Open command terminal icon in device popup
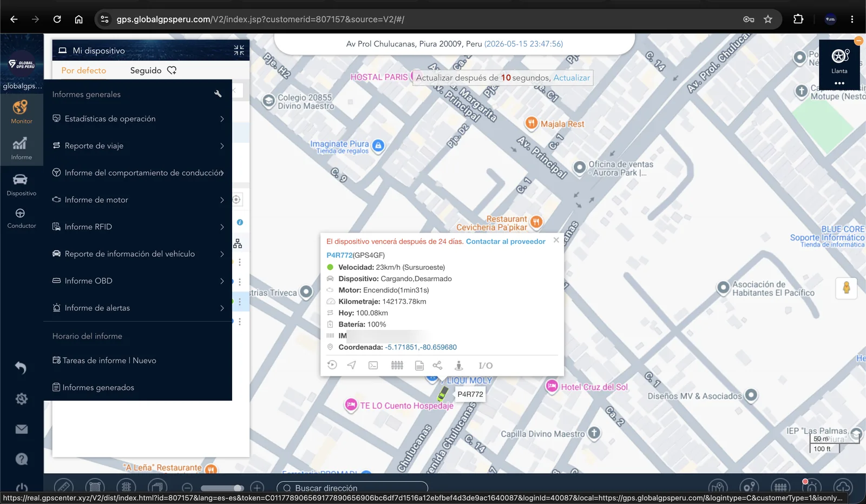The height and width of the screenshot is (504, 866). point(373,365)
